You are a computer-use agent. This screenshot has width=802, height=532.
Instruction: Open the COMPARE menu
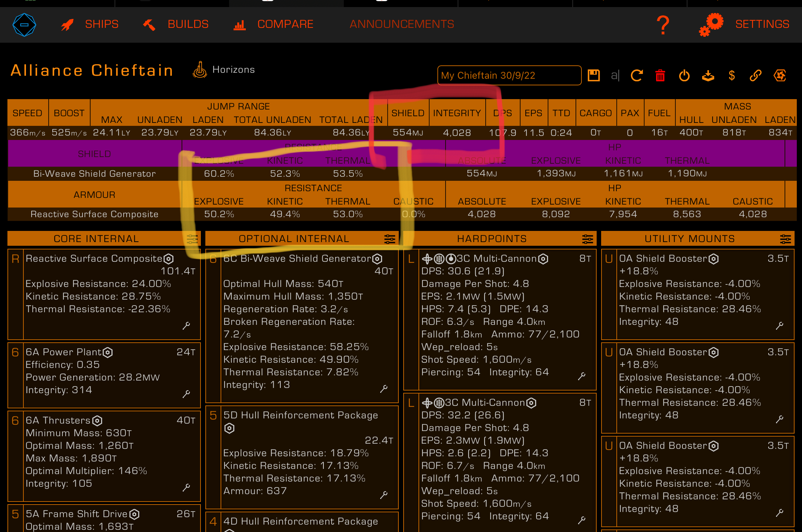(285, 24)
